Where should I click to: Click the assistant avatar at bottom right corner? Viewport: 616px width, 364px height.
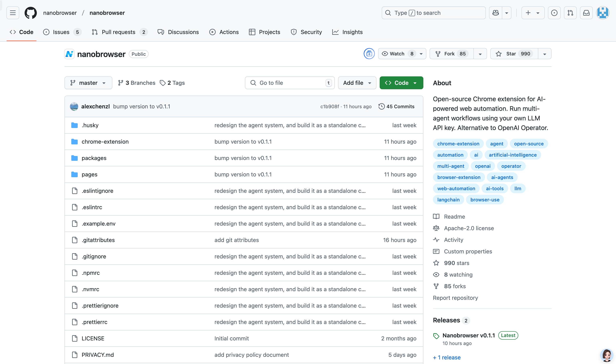[x=606, y=355]
